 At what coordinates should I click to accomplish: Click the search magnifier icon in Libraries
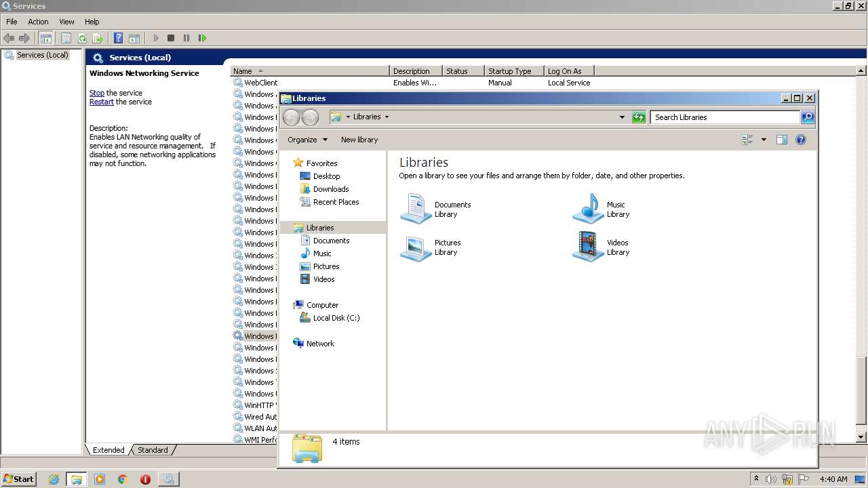point(808,117)
